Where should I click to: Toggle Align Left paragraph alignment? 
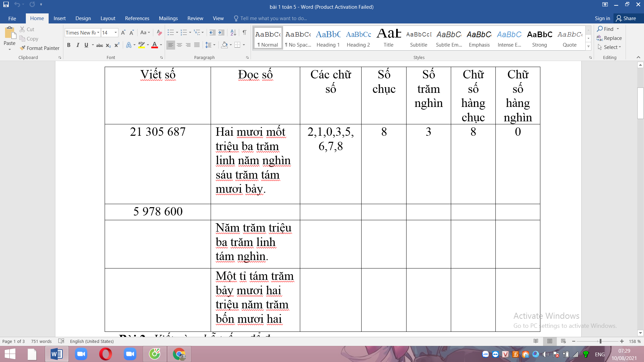coord(171,45)
